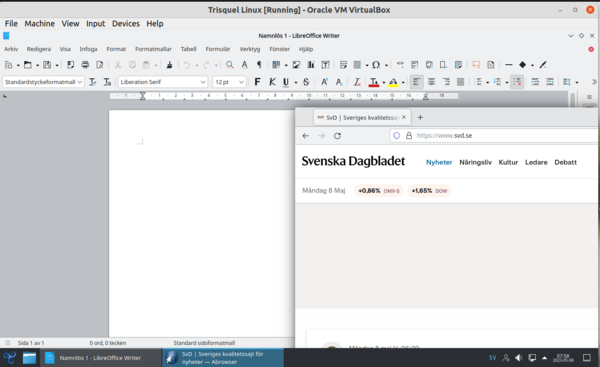Open the font color dropdown arrow
Screen dimensions: 600x367
pyautogui.click(x=383, y=82)
